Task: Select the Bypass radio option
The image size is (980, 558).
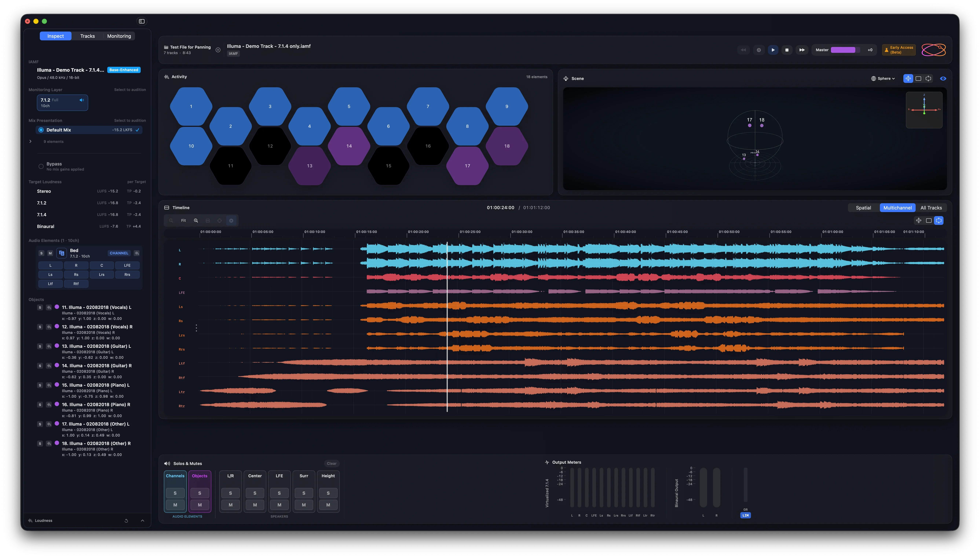Action: click(x=41, y=166)
